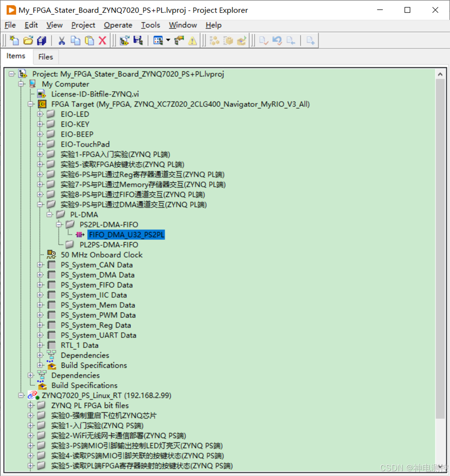Click the red Delete X icon
450x476 pixels.
(102, 40)
